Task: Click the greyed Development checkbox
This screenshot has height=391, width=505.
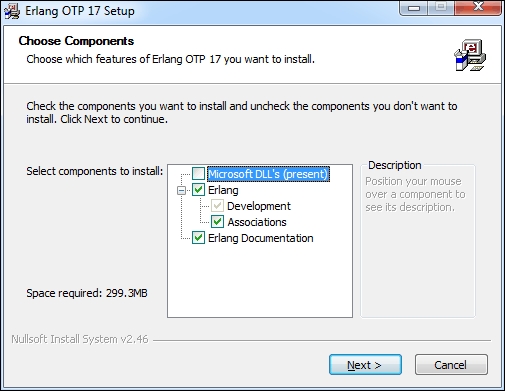Action: click(217, 206)
